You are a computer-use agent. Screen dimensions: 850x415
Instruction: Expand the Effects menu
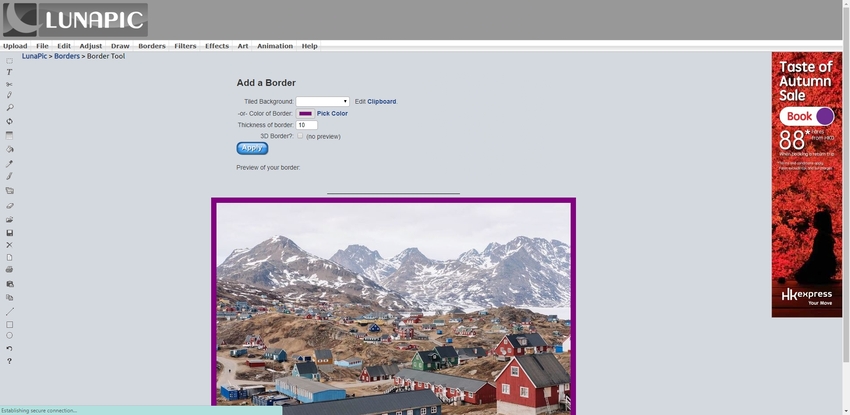tap(217, 46)
